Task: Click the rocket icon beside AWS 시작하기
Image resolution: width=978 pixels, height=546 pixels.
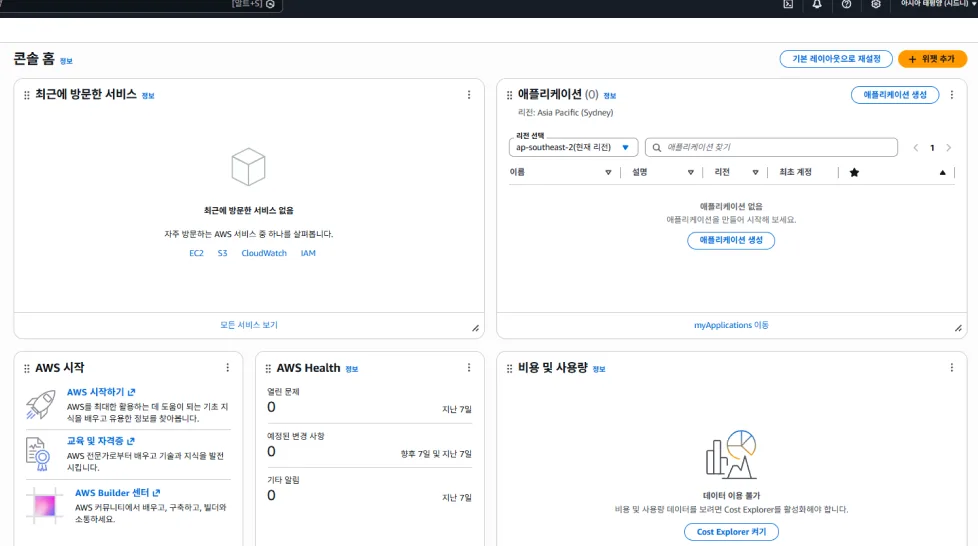Action: 41,404
